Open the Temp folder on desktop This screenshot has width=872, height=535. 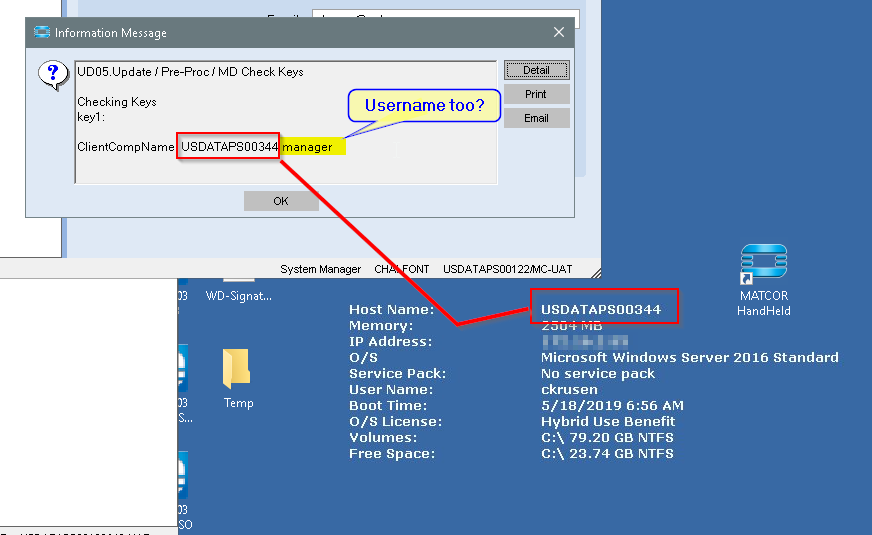point(238,379)
